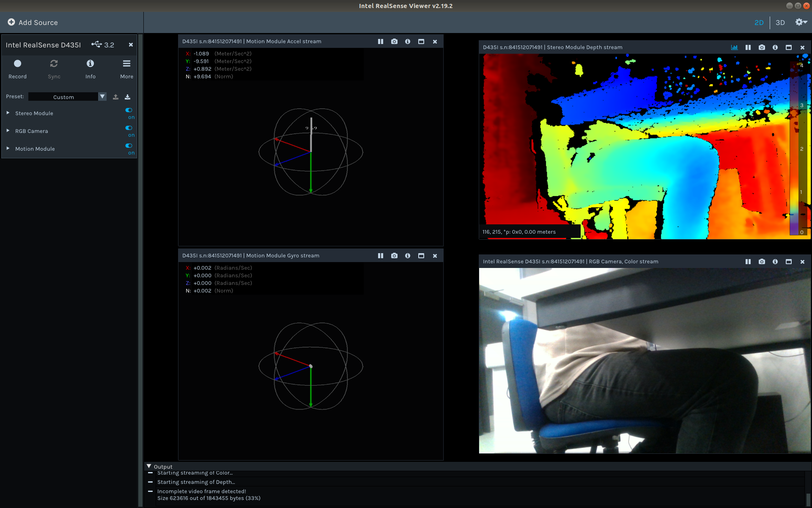Disable the RGB Camera toggle
812x508 pixels.
[x=129, y=128]
